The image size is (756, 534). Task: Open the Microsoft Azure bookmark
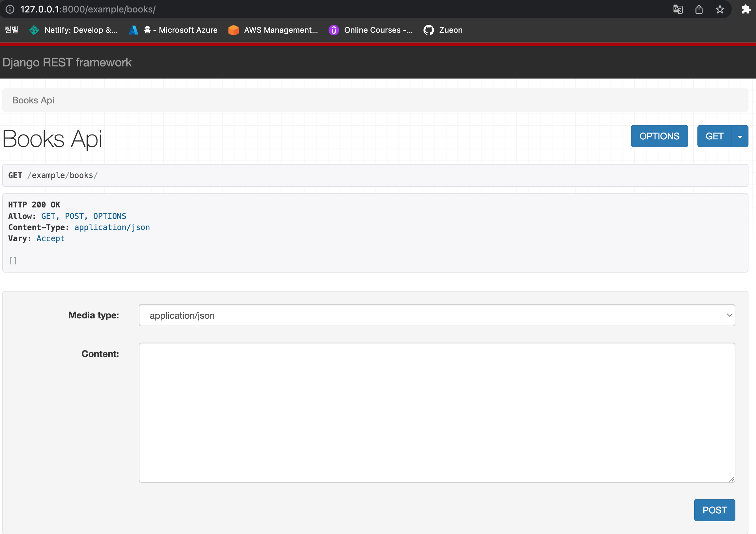(x=173, y=30)
